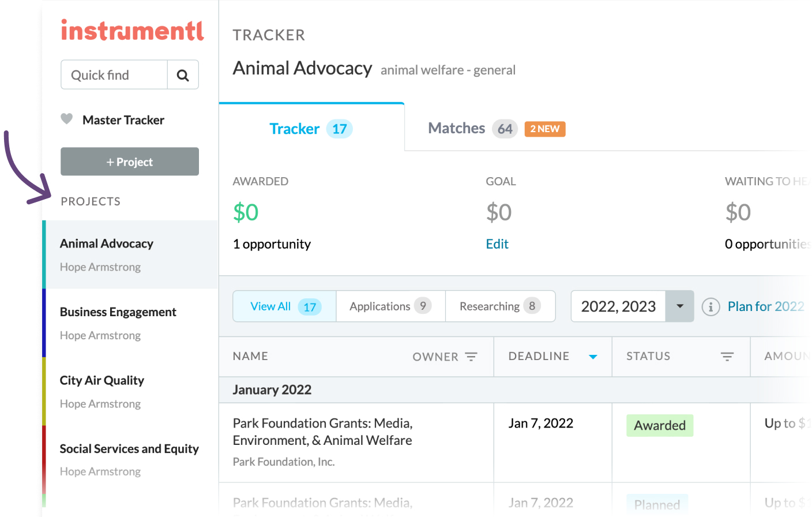Switch to the Matches tab
812x517 pixels.
pyautogui.click(x=456, y=128)
